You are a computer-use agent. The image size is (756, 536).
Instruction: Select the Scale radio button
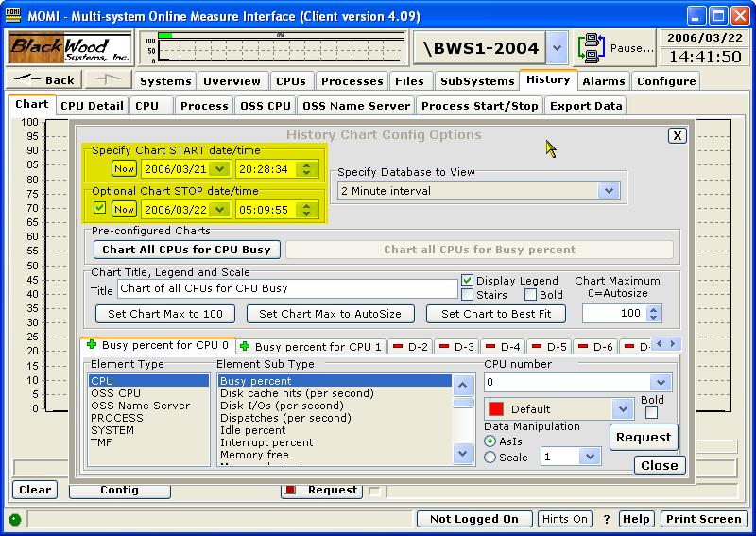tap(490, 457)
